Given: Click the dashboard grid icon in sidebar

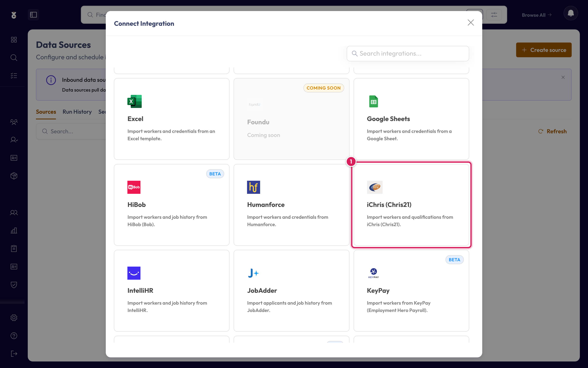Looking at the screenshot, I should pyautogui.click(x=14, y=40).
